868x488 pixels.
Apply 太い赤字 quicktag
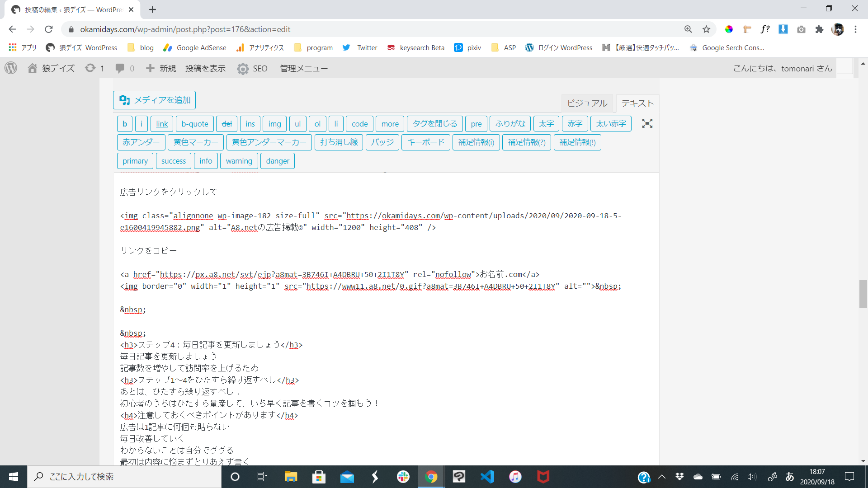point(611,124)
